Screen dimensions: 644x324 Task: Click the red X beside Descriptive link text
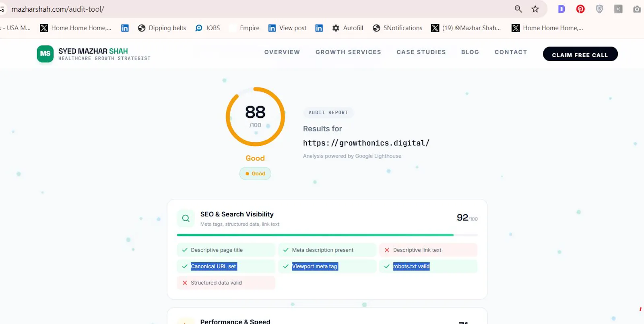pos(387,250)
